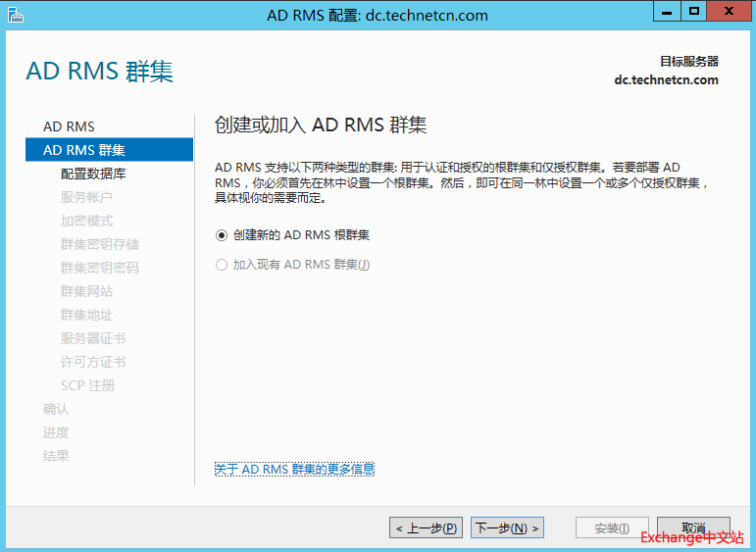Open 群集网站 step in sidebar
Image resolution: width=756 pixels, height=552 pixels.
86,291
